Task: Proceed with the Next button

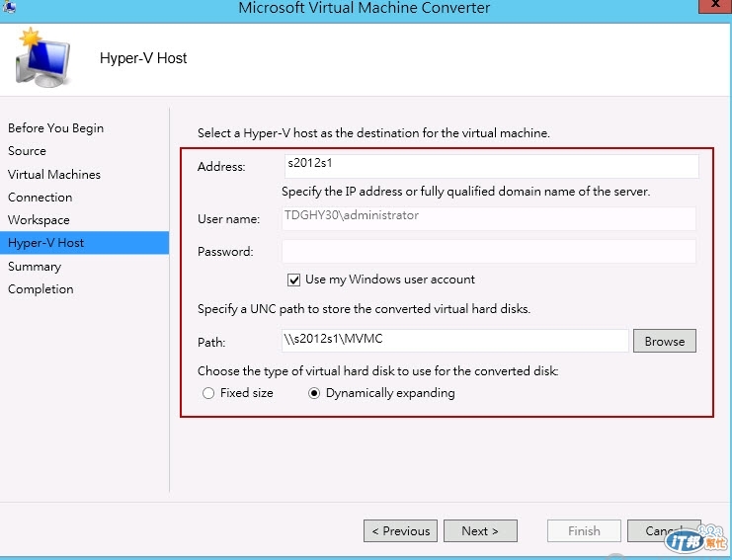Action: (x=480, y=531)
